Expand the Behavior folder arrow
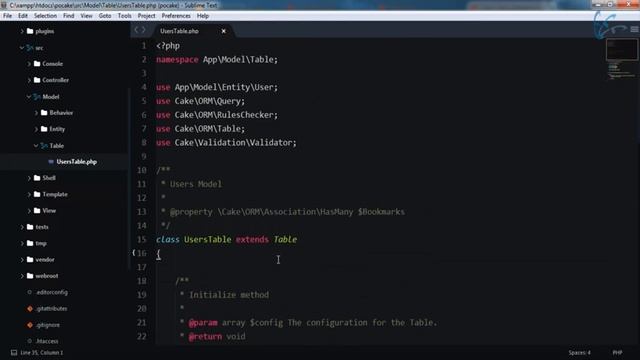 pos(36,113)
